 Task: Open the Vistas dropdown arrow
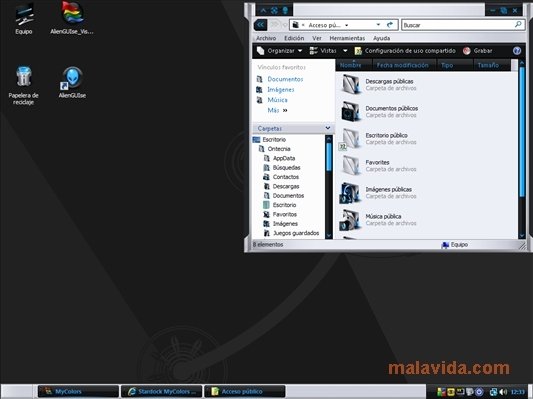(345, 51)
